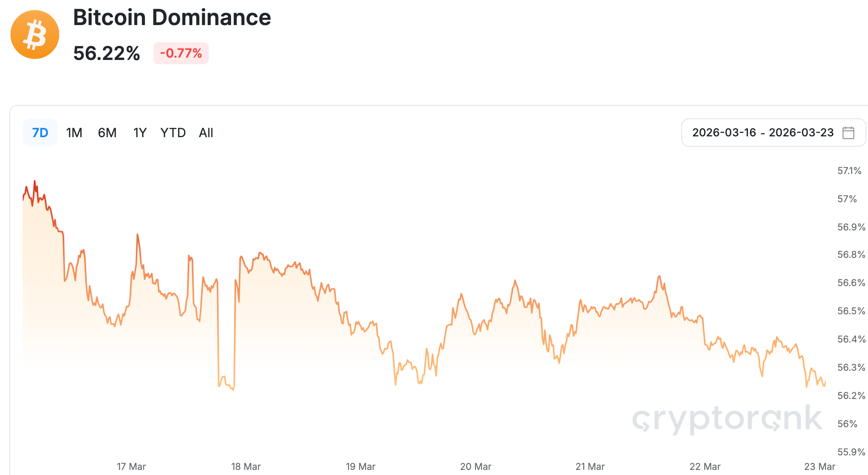Show the 1Y chart range
Viewport: 868px width, 475px height.
point(140,133)
